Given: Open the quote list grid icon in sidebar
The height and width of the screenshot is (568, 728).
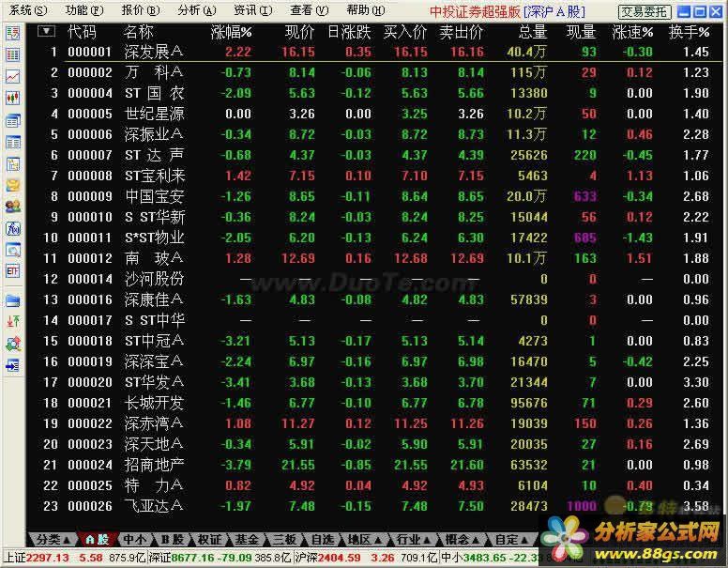Looking at the screenshot, I should pyautogui.click(x=12, y=54).
